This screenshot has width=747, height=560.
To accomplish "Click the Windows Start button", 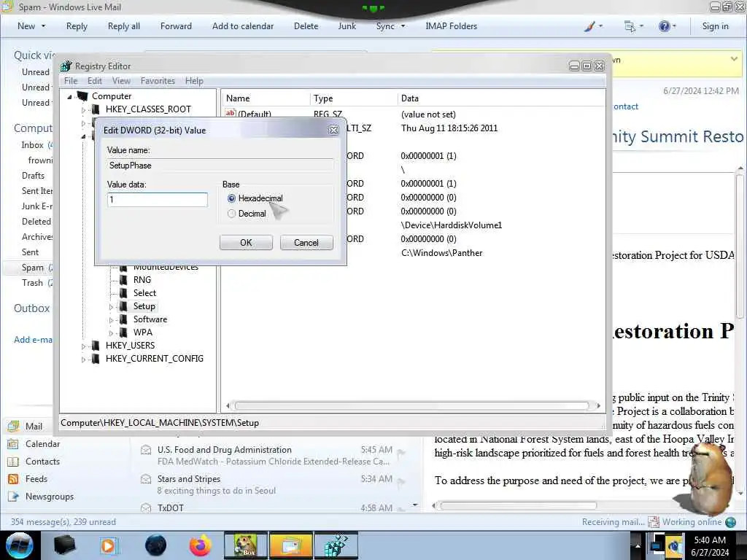I will coord(20,545).
